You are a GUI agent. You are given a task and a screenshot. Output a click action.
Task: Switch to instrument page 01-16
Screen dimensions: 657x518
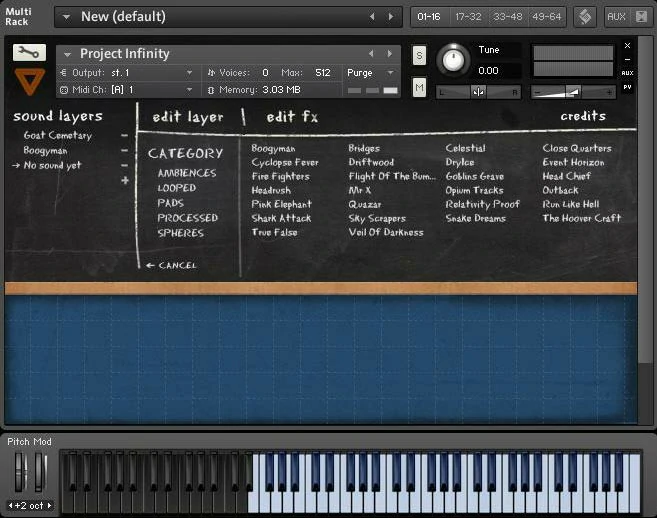pos(429,17)
